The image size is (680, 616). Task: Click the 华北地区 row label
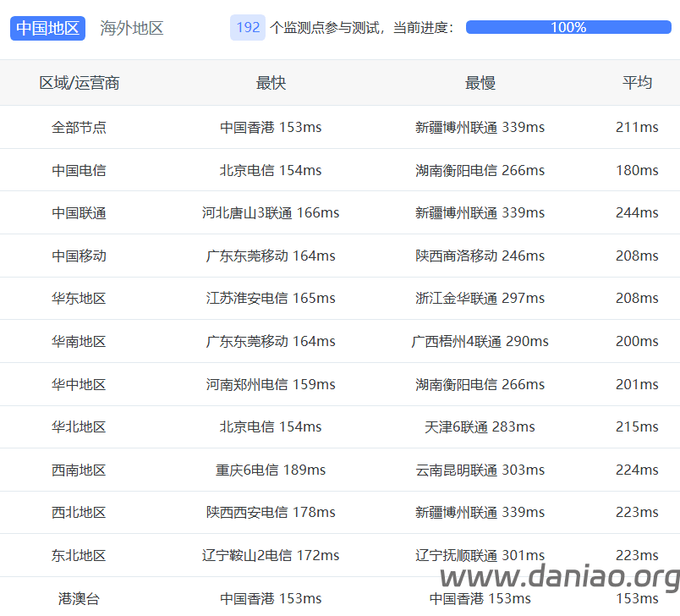click(79, 426)
